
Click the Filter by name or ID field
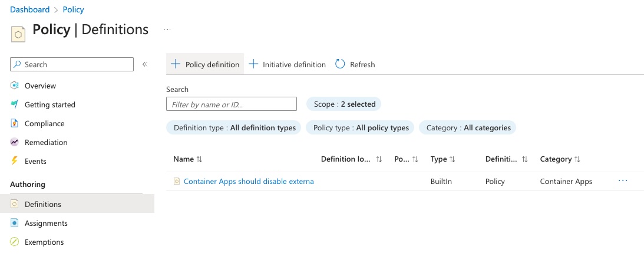pos(231,104)
